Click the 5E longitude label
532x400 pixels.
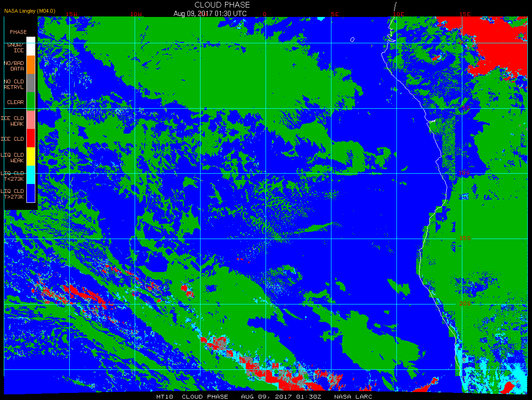coord(335,14)
